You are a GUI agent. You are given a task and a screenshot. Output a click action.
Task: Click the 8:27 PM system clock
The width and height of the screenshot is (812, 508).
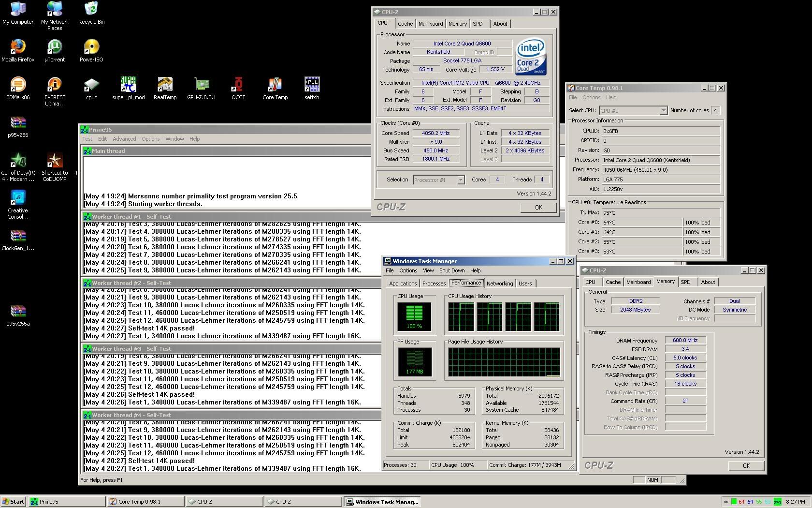point(796,502)
